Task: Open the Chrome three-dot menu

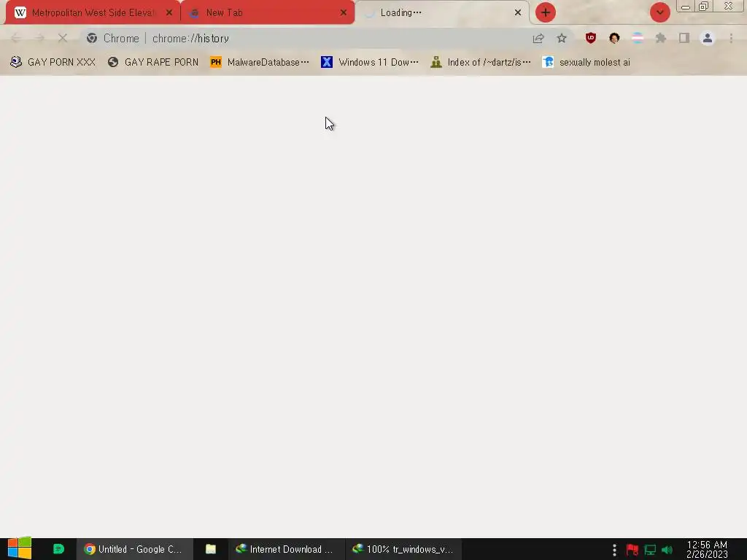Action: 731,38
